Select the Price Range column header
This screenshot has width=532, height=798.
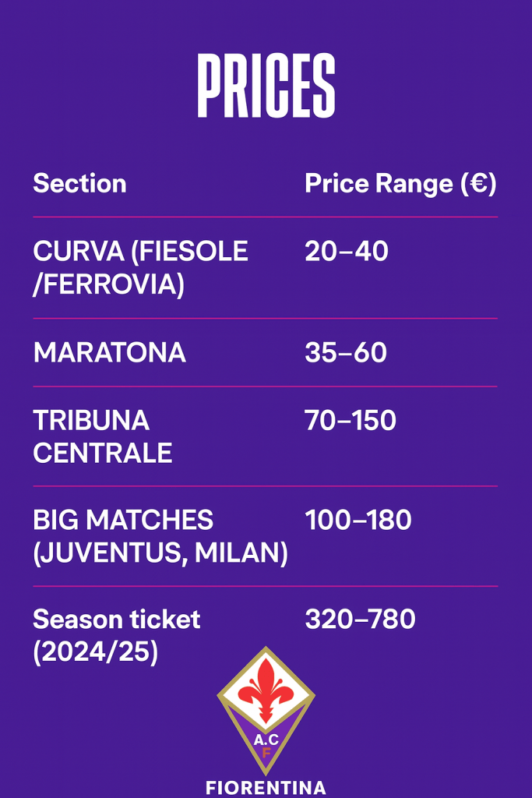(x=400, y=184)
